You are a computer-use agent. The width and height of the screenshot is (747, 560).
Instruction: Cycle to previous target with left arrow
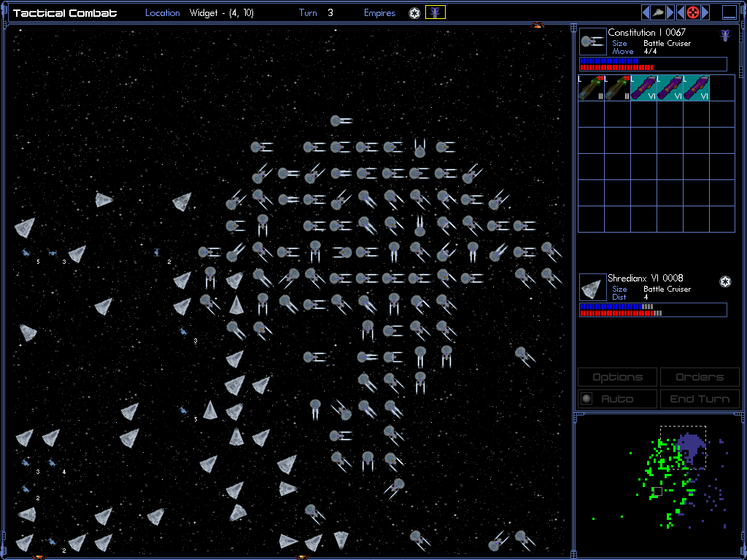[x=681, y=12]
